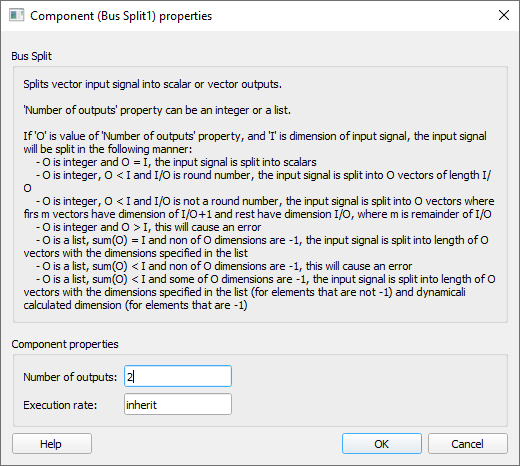Click the 'Number of outputs:' label
The width and height of the screenshot is (520, 466).
tap(70, 377)
